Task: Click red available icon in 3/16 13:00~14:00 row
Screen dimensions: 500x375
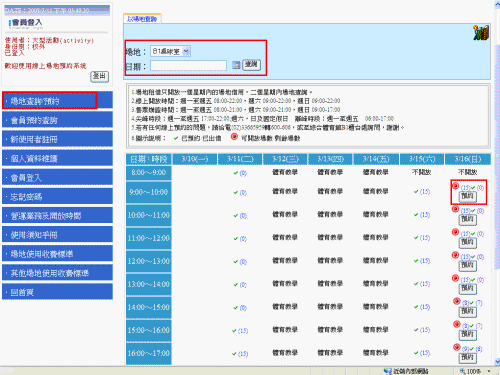Action: (x=455, y=278)
